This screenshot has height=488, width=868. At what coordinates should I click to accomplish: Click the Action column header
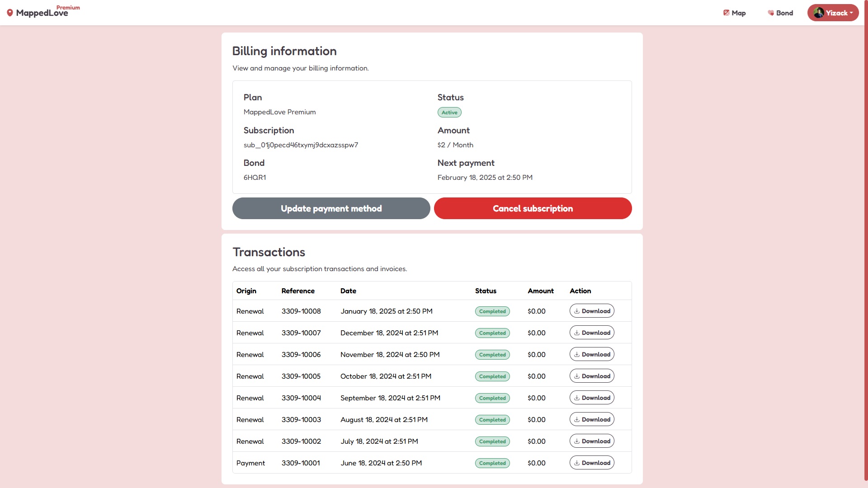tap(580, 291)
